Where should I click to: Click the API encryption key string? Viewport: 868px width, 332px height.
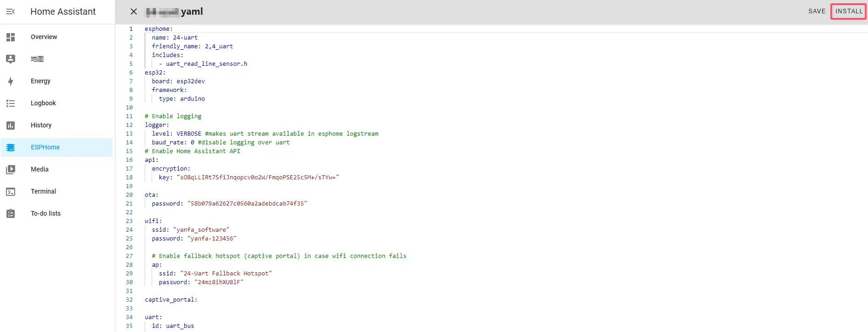point(257,177)
